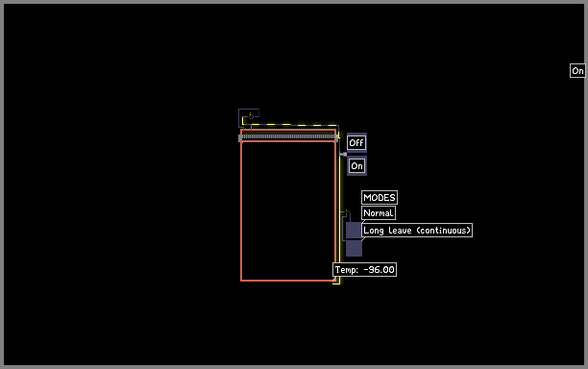Click the MODES label sign
Viewport: 588px width, 369px height.
[380, 197]
